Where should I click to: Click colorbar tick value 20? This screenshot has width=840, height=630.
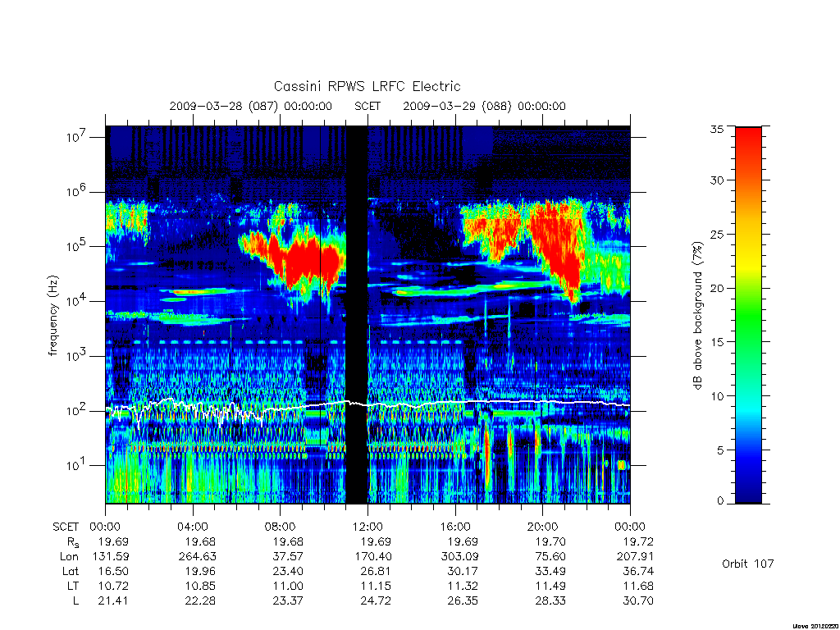click(x=717, y=288)
